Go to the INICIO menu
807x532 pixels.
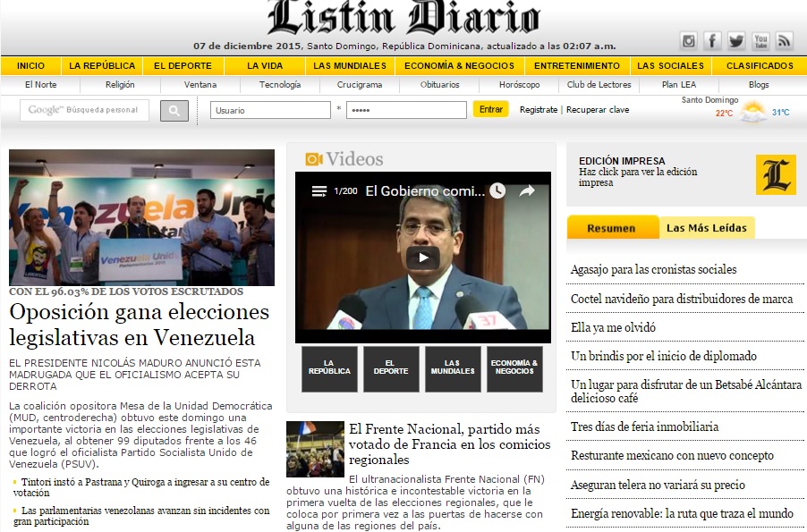31,66
